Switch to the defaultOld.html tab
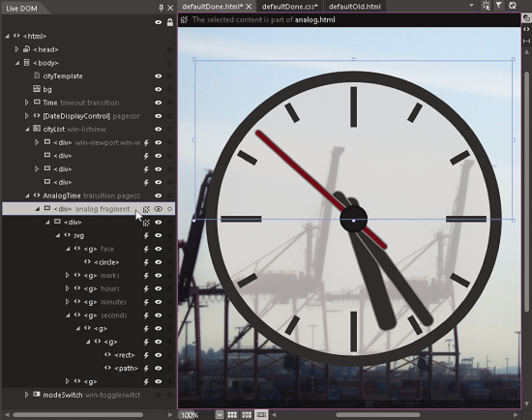The height and width of the screenshot is (420, 532). tap(355, 7)
